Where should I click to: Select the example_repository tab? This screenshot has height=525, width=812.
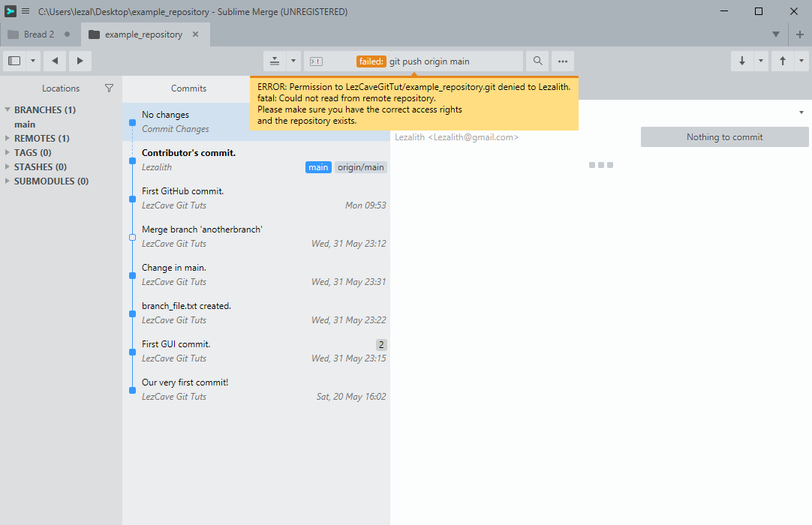(x=143, y=34)
